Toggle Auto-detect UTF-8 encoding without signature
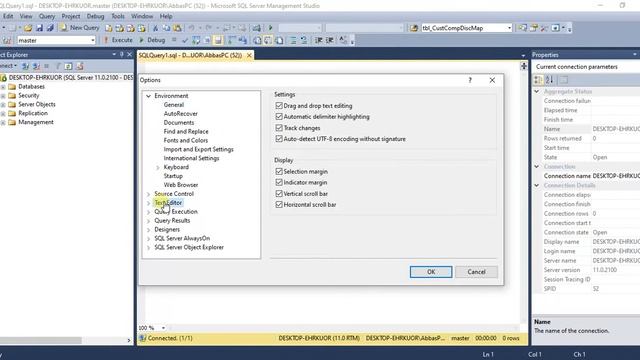Screen dimensions: 640x360 coord(279,139)
